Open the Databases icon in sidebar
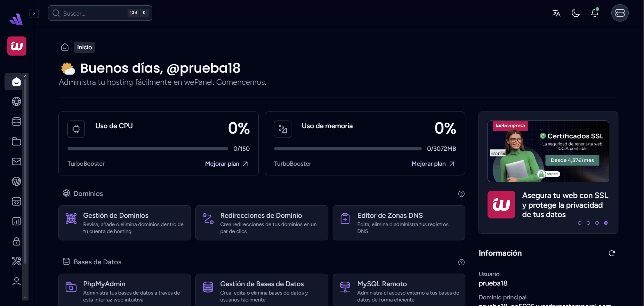The width and height of the screenshot is (644, 306). 16,122
